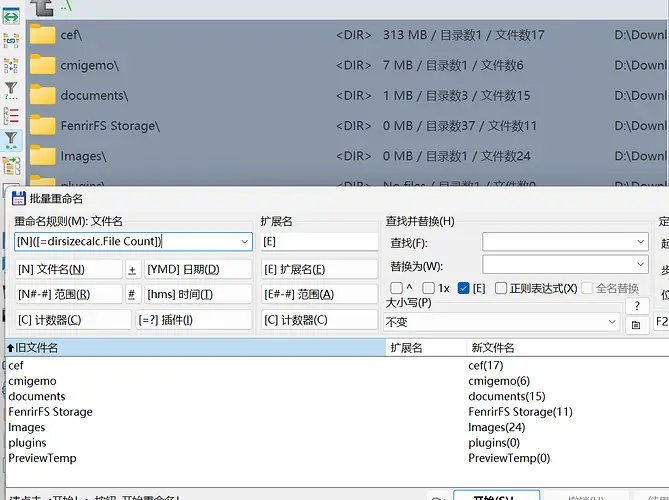The width and height of the screenshot is (669, 500).
Task: Click the small folder icon below help
Action: (x=637, y=324)
